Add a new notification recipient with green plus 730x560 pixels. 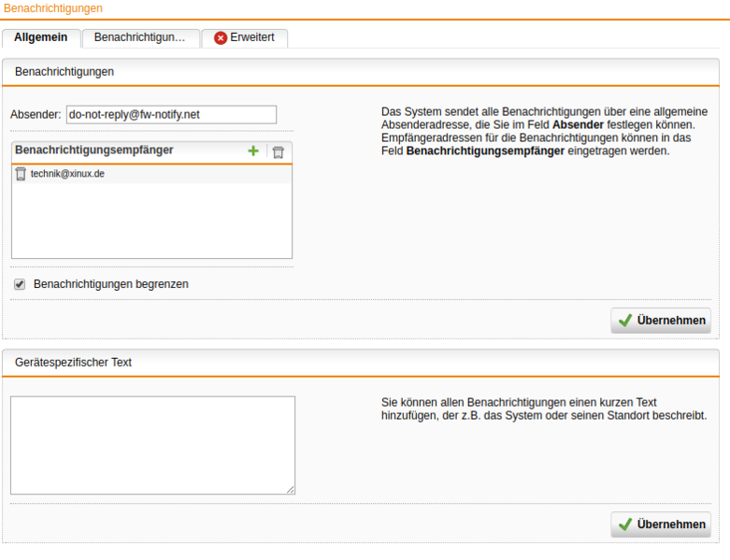click(x=253, y=151)
